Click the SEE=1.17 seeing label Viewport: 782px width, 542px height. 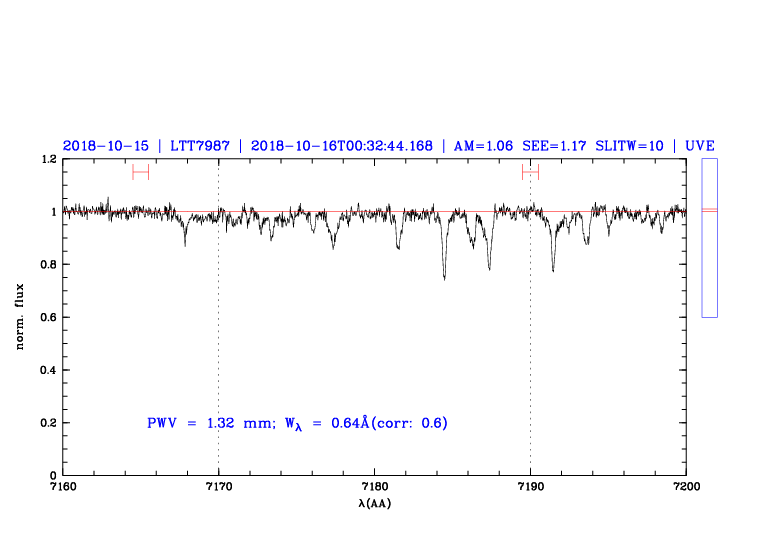pyautogui.click(x=555, y=146)
